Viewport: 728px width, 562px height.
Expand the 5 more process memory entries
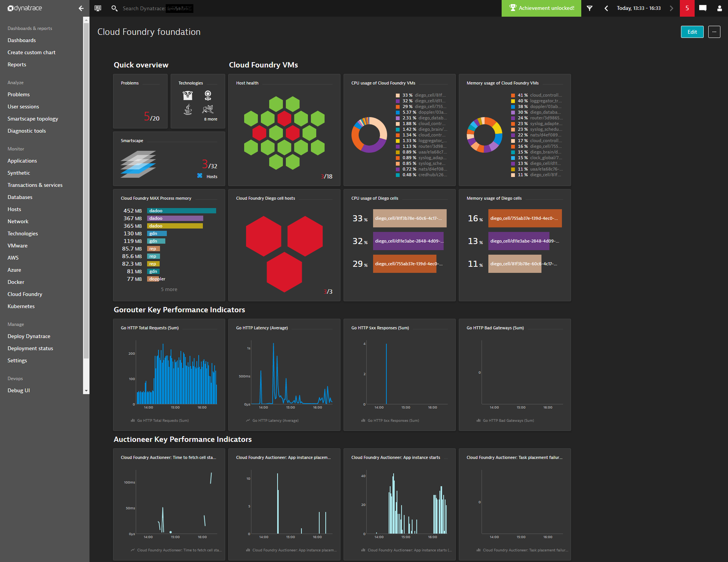[x=169, y=289]
